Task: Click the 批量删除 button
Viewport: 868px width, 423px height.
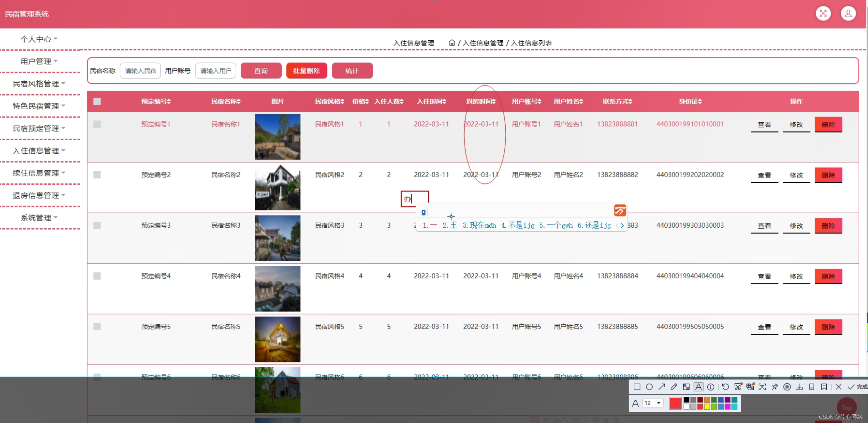Action: pyautogui.click(x=306, y=70)
